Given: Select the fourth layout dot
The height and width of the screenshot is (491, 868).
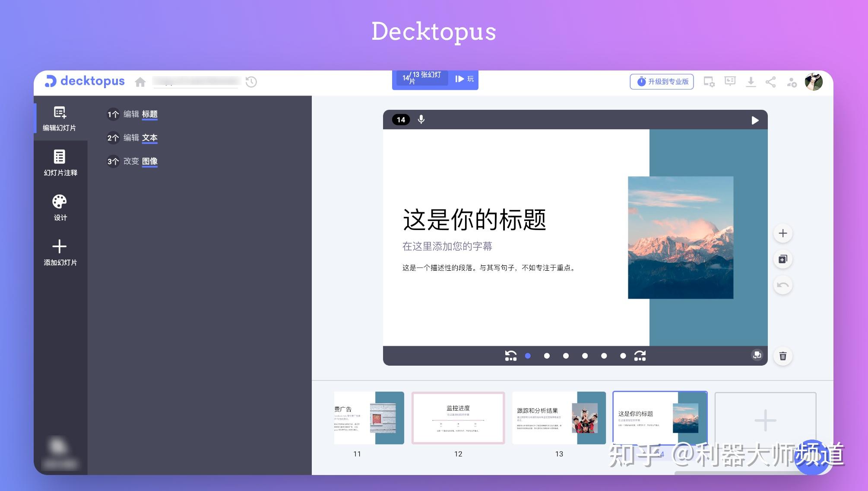Looking at the screenshot, I should [x=585, y=356].
